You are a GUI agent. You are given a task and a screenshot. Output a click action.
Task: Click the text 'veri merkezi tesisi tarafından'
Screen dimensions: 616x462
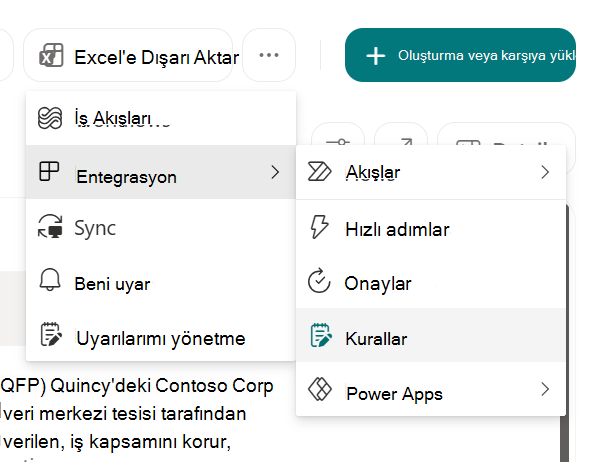coord(124,414)
